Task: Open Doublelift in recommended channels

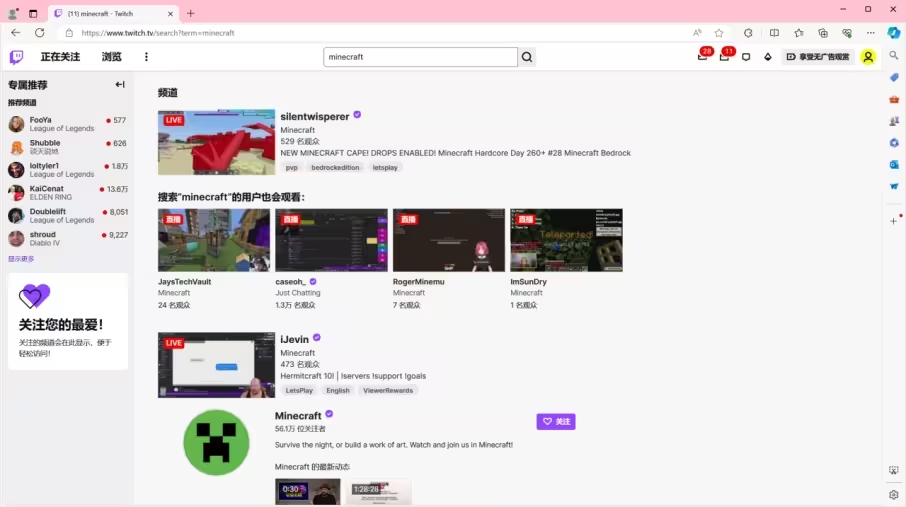Action: (x=68, y=216)
